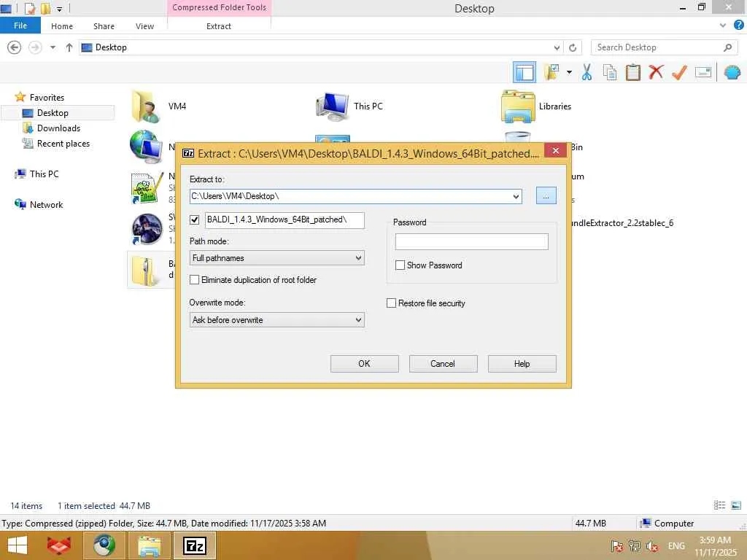Open the Path mode Full pathnames dropdown
This screenshot has width=747, height=560.
tap(276, 258)
